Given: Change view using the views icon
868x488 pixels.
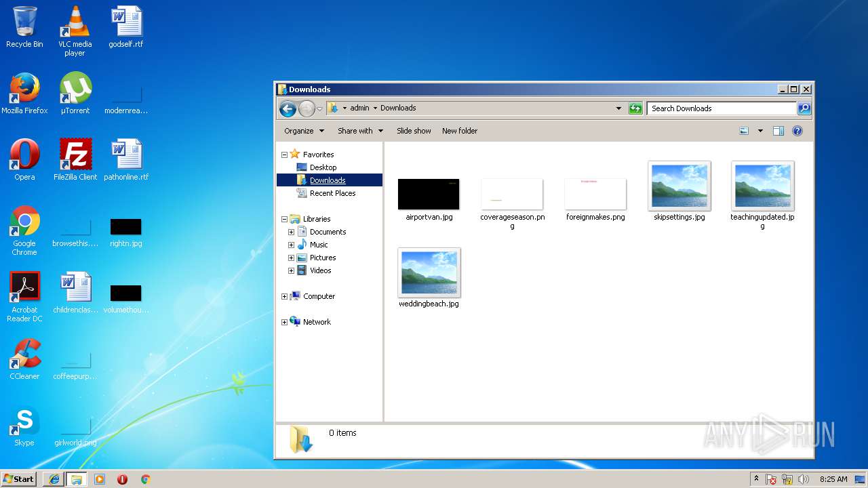Looking at the screenshot, I should 744,131.
